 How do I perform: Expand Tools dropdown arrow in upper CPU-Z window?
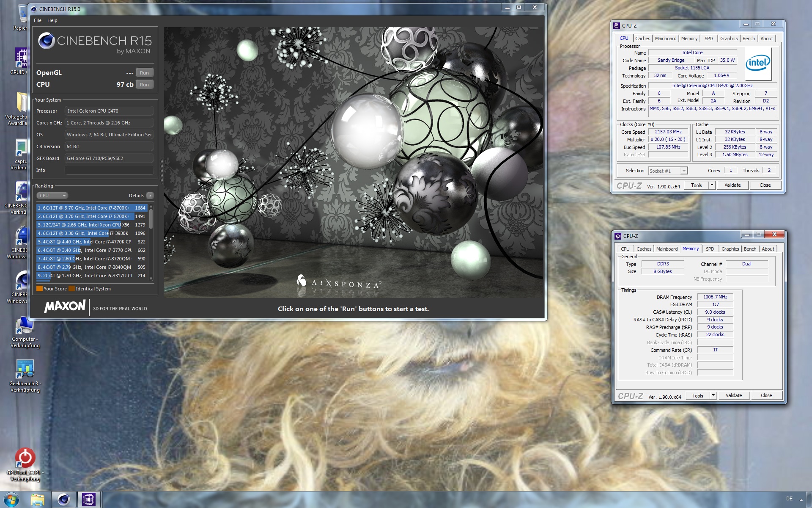click(712, 185)
